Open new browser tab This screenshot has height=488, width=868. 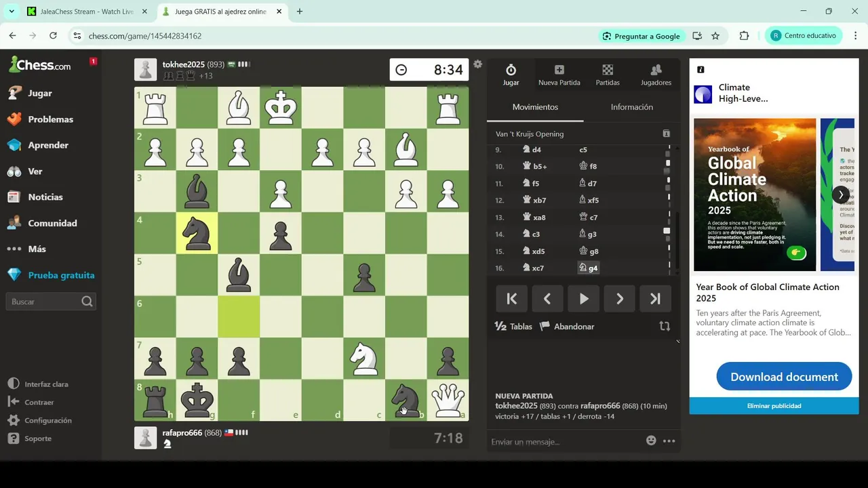(300, 12)
